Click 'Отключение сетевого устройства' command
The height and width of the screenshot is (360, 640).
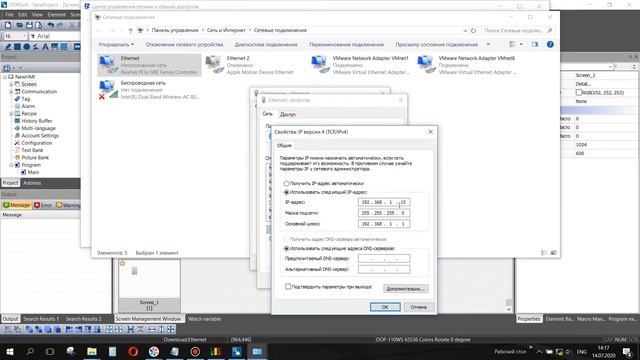click(184, 44)
